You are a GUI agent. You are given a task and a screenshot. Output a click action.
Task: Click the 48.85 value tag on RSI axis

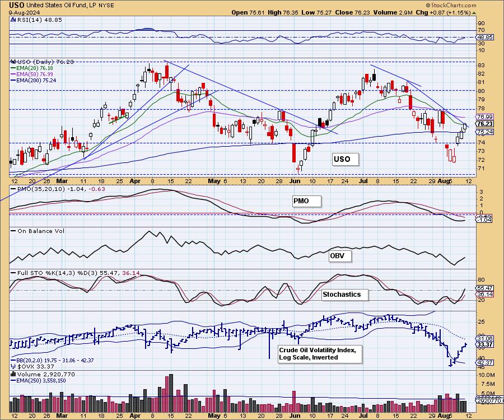485,38
